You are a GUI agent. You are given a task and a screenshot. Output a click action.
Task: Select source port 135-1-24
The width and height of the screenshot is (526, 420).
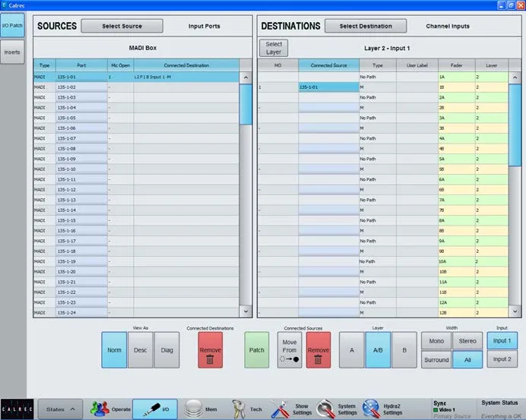81,312
